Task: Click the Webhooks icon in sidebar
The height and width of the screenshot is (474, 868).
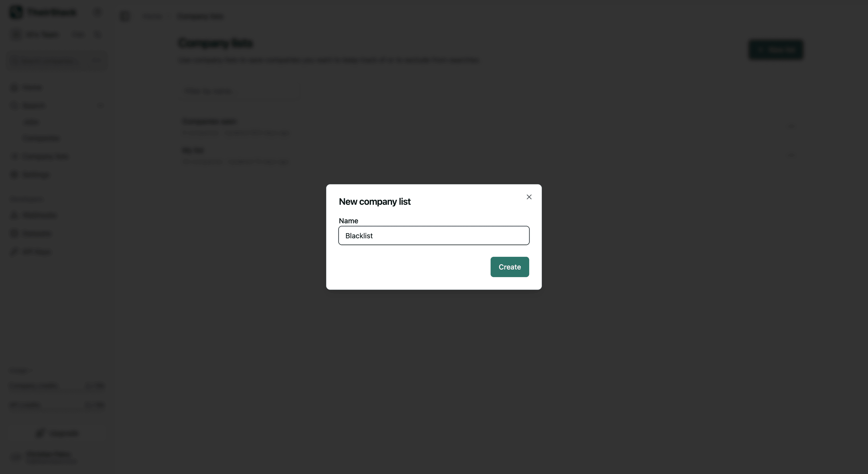Action: coord(14,215)
